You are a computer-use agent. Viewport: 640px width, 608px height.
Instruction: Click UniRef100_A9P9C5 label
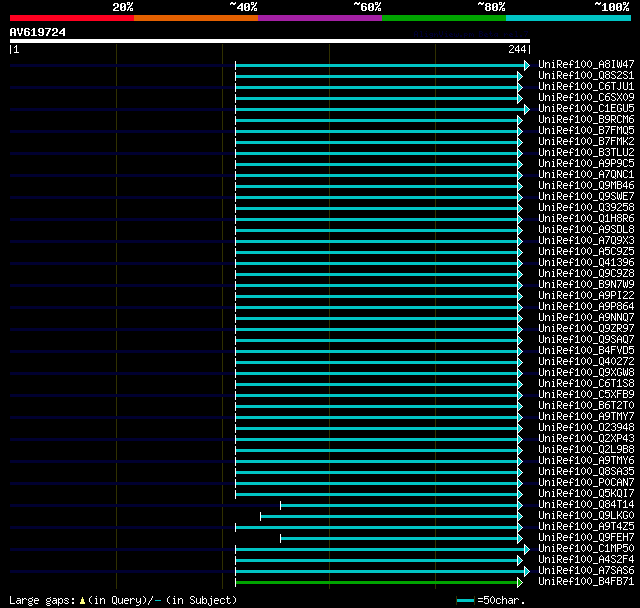pyautogui.click(x=586, y=164)
